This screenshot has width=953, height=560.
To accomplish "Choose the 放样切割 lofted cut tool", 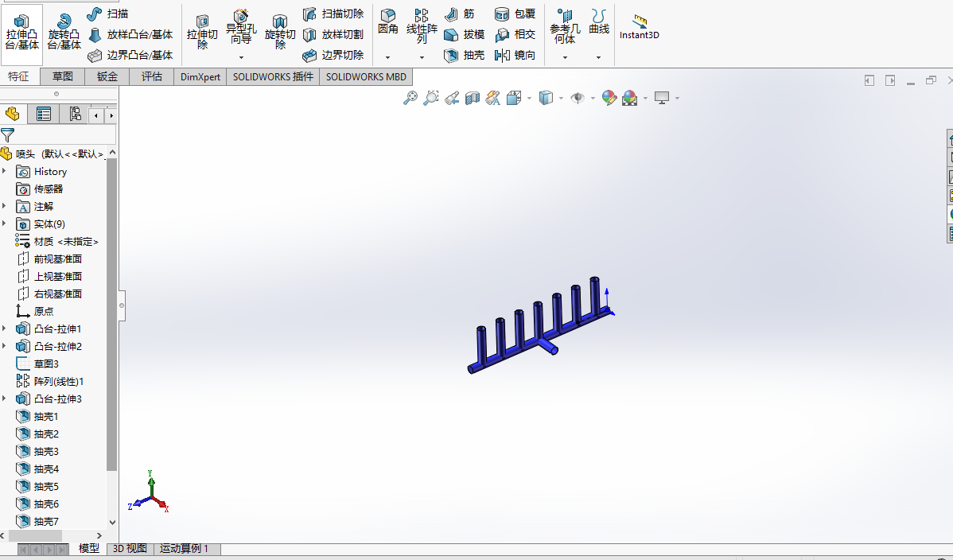I will tap(333, 35).
